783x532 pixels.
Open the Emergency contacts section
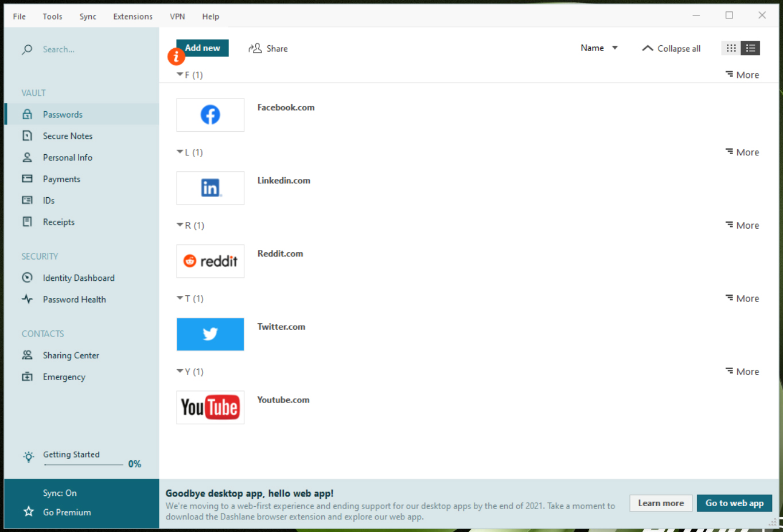(64, 377)
